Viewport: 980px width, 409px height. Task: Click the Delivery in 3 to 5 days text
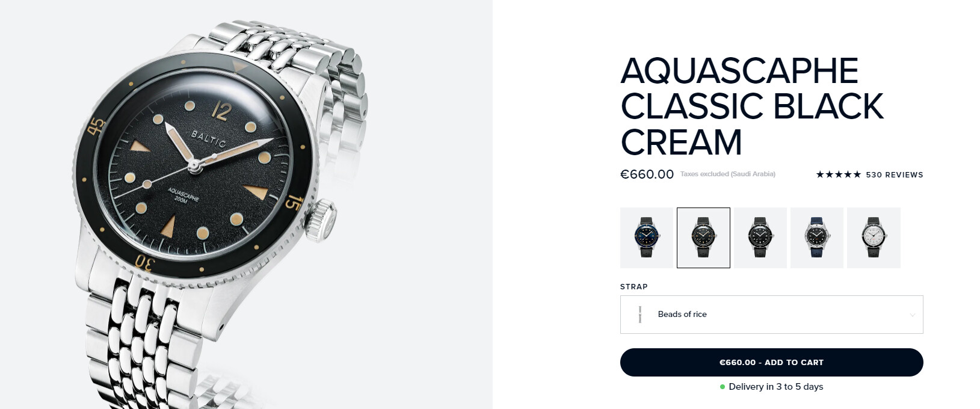pos(776,387)
